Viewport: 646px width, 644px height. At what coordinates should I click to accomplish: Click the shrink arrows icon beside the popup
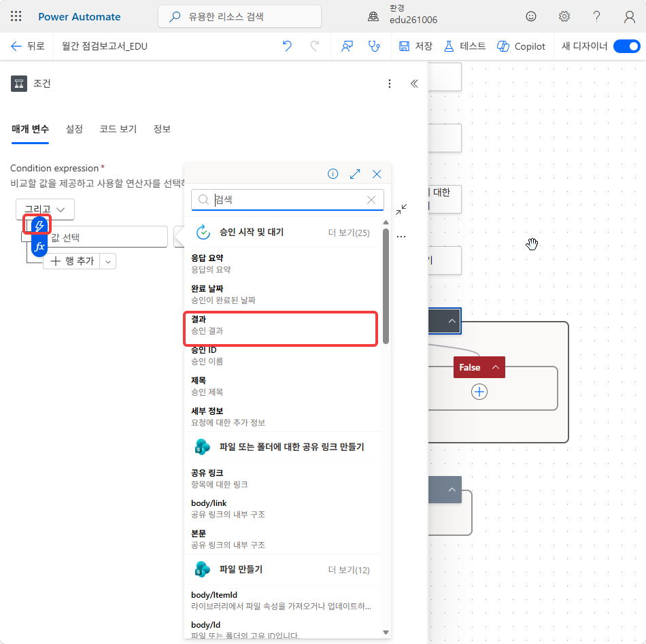401,209
